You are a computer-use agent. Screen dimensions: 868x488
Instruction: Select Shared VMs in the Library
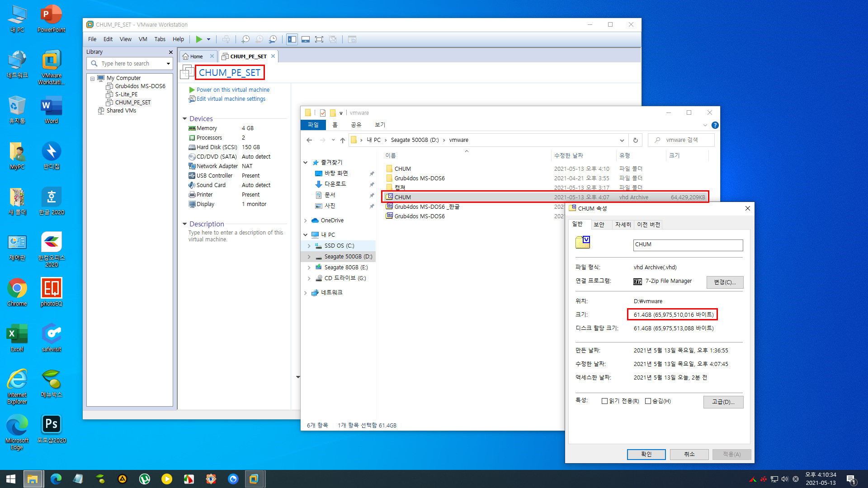[121, 111]
